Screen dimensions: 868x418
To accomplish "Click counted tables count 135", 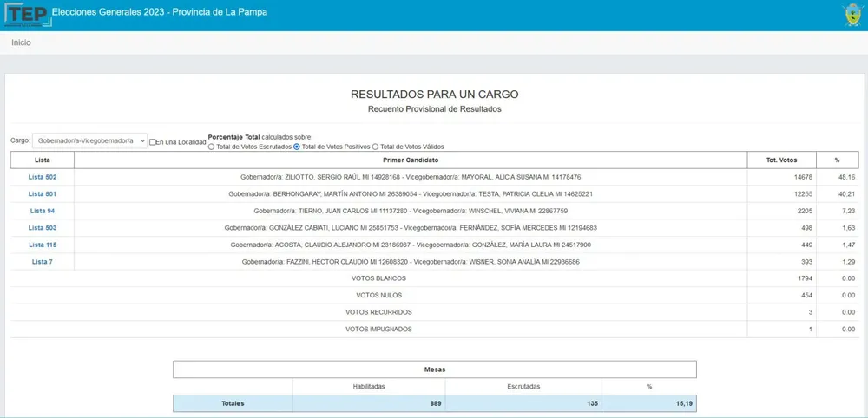I will 593,403.
